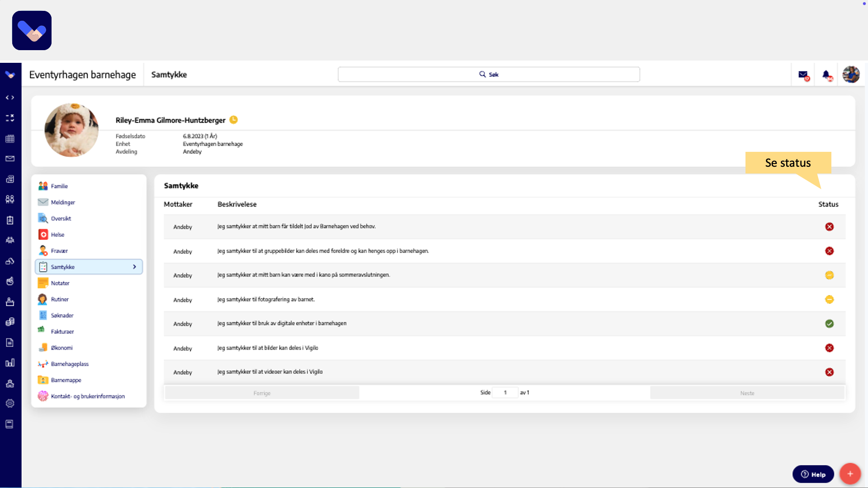Collapse the sidebar with arrows icon
Viewport: 868px width, 488px height.
tap(10, 98)
